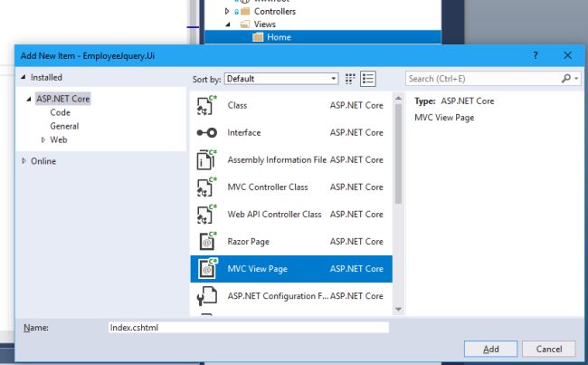
Task: Click the Home folder icon in Solution Explorer
Action: click(258, 37)
